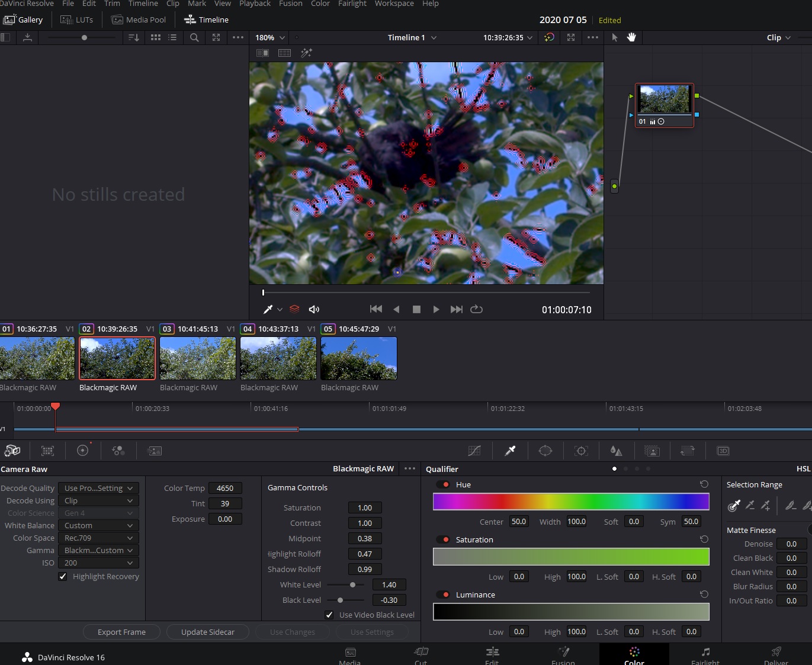
Task: Adjust the White Level slider handle
Action: coord(352,584)
